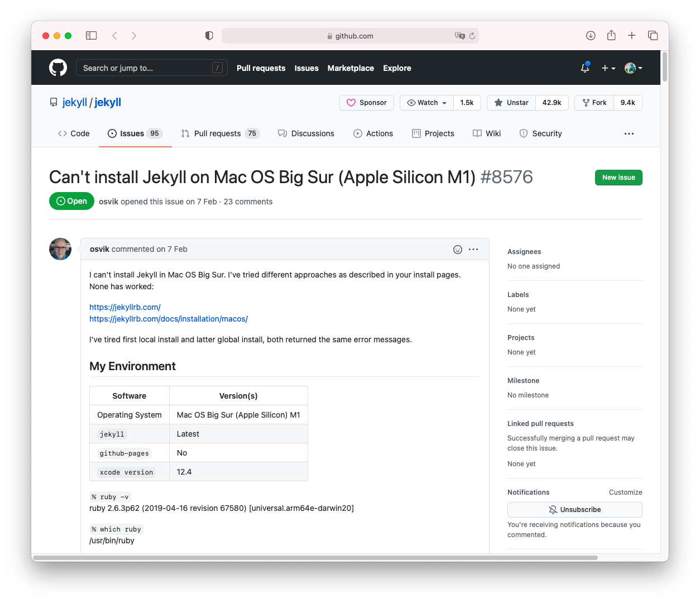This screenshot has width=700, height=603.
Task: Show the tab overview
Action: point(653,36)
